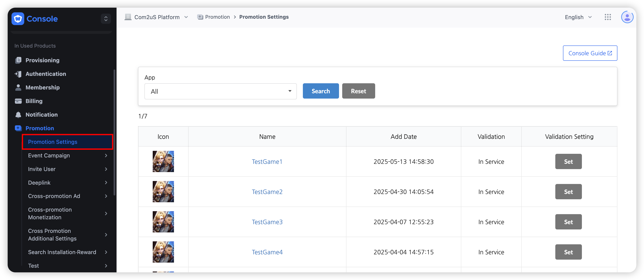The height and width of the screenshot is (280, 644).
Task: Expand the Deeplink submenu
Action: click(x=67, y=182)
